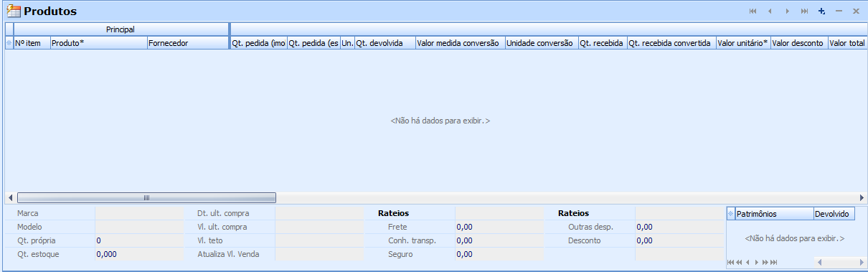The image size is (868, 272).
Task: Click the Produtos panel title
Action: (50, 11)
